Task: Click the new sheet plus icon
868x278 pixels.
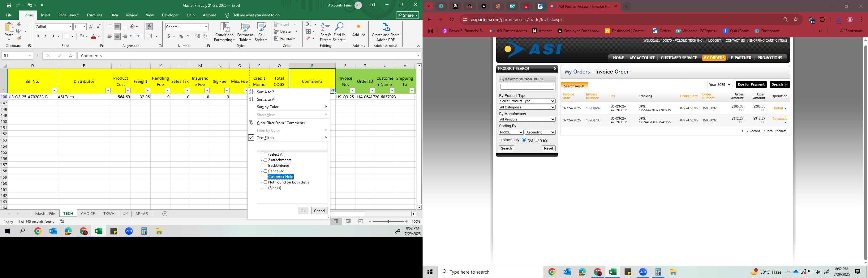Action: pos(165,214)
